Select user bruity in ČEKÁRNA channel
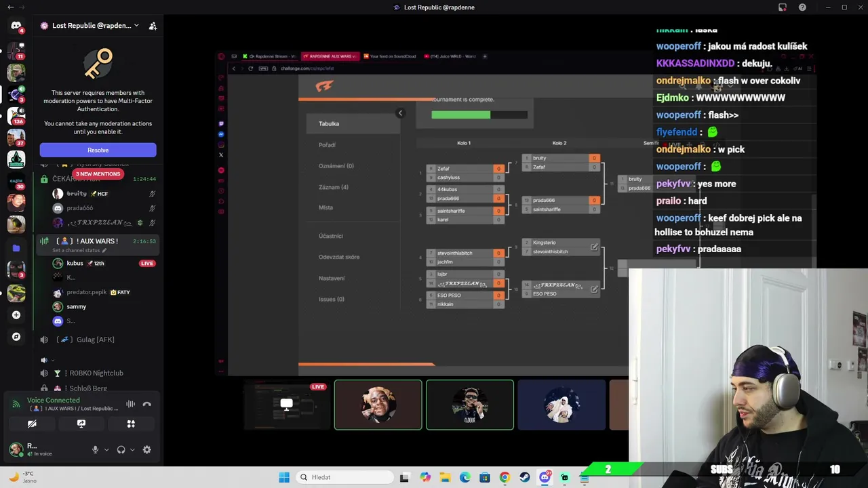 click(103, 193)
